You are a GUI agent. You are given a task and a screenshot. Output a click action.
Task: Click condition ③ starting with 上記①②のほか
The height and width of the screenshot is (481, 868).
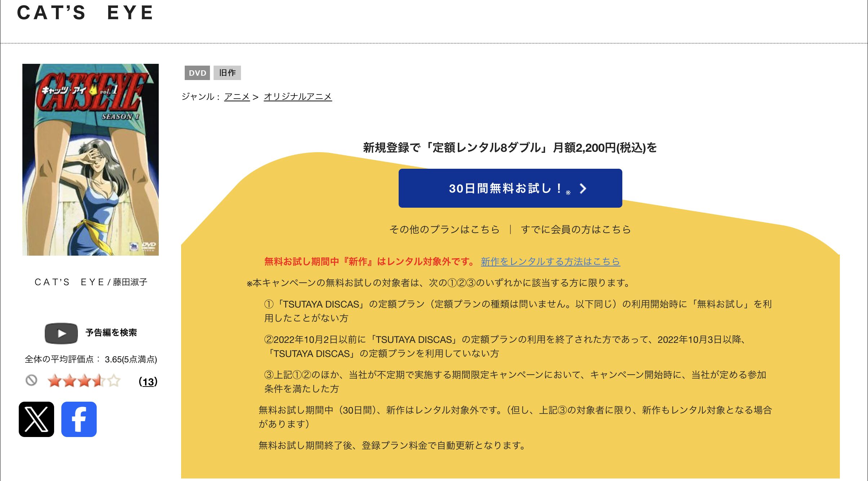click(515, 381)
